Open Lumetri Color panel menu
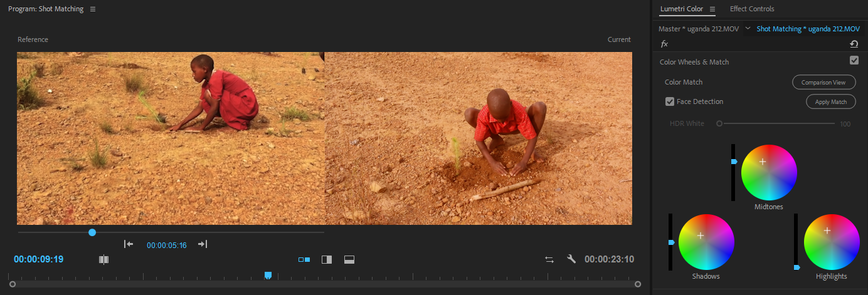 click(712, 9)
